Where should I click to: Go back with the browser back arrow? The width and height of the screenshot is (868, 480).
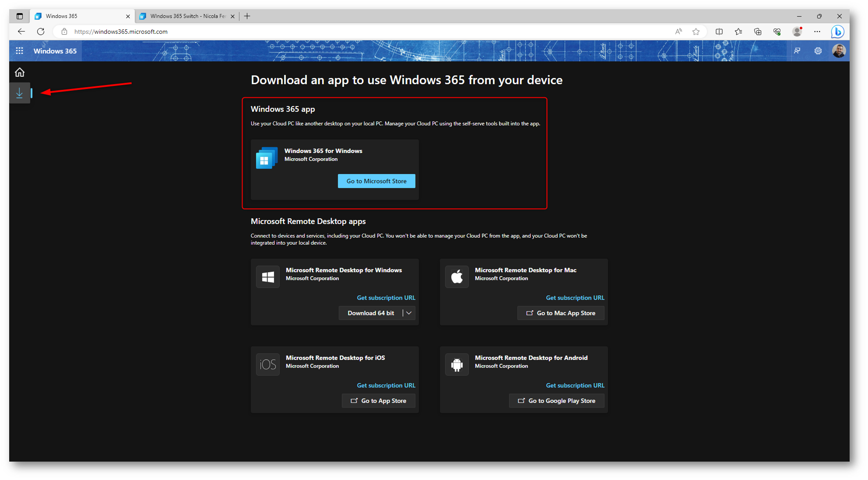tap(21, 32)
